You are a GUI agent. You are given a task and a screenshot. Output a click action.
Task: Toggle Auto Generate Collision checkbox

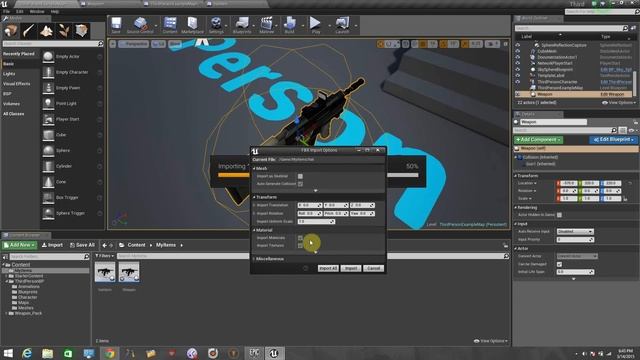(x=300, y=184)
